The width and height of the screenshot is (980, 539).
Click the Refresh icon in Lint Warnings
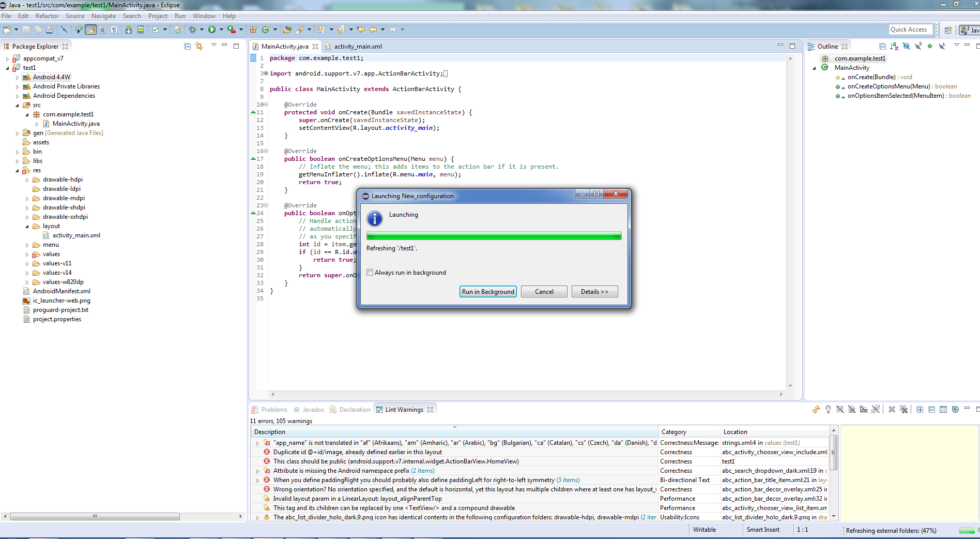816,410
